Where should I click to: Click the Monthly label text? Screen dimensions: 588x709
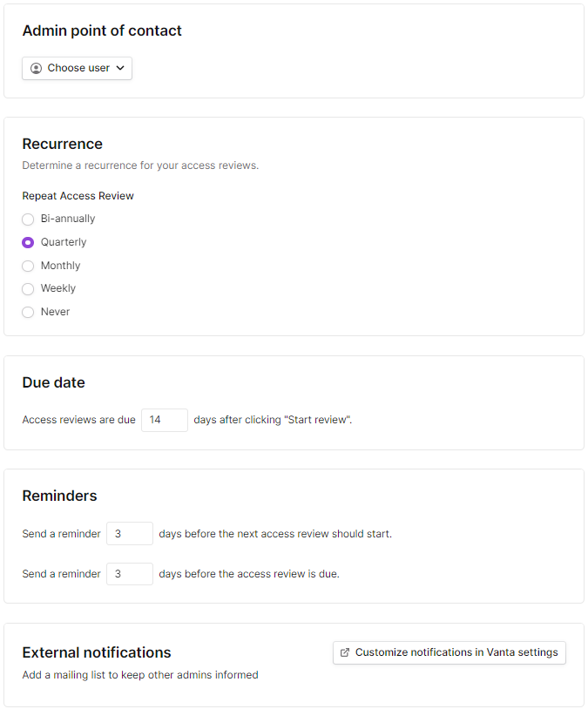[x=61, y=266]
